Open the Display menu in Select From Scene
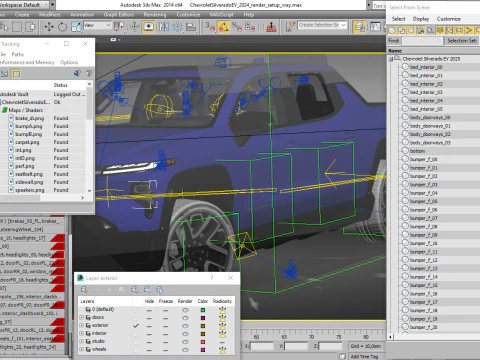The width and height of the screenshot is (480, 360). 421,19
